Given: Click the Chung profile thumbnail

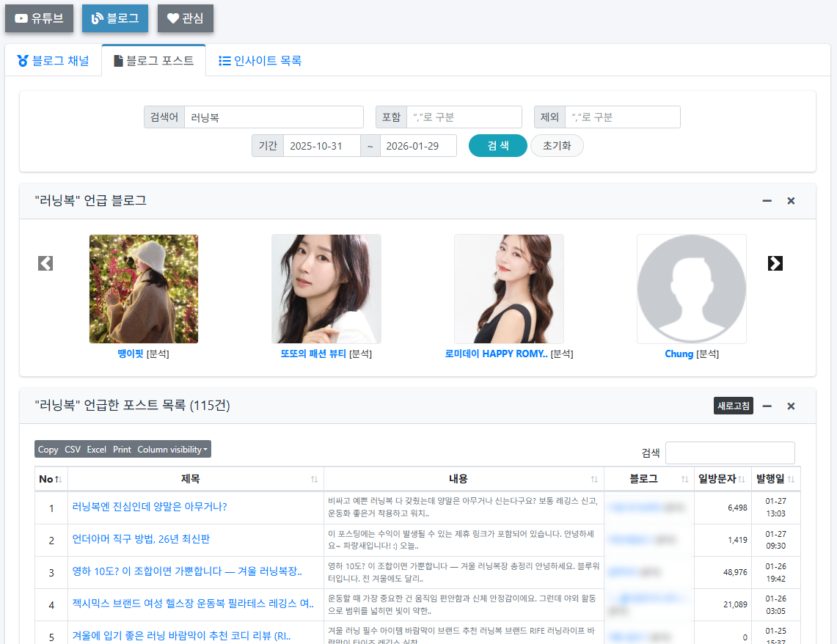Looking at the screenshot, I should (691, 288).
